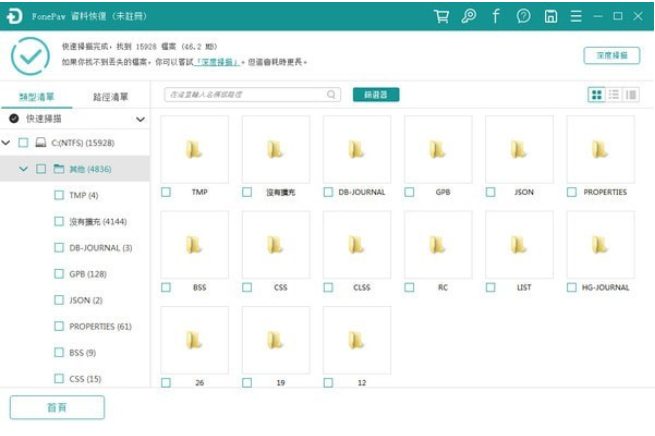
Task: Select the C:(NTFS) (15928) tree row label
Action: pos(83,143)
